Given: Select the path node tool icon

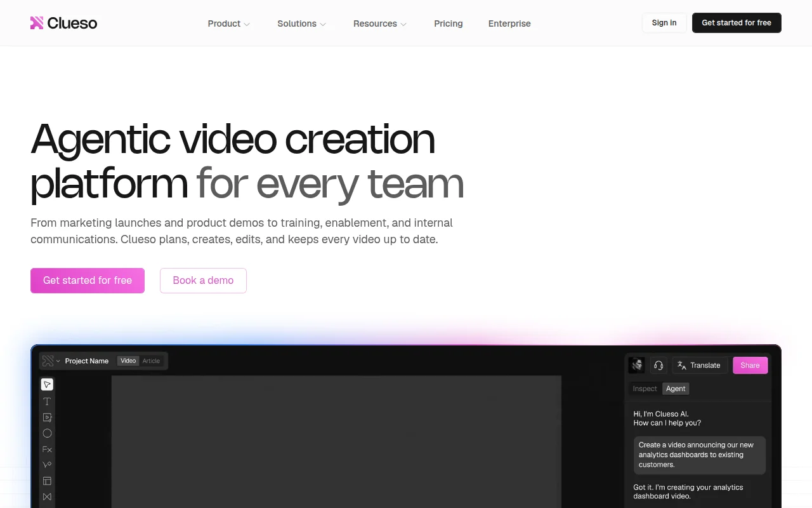Looking at the screenshot, I should pos(47,465).
